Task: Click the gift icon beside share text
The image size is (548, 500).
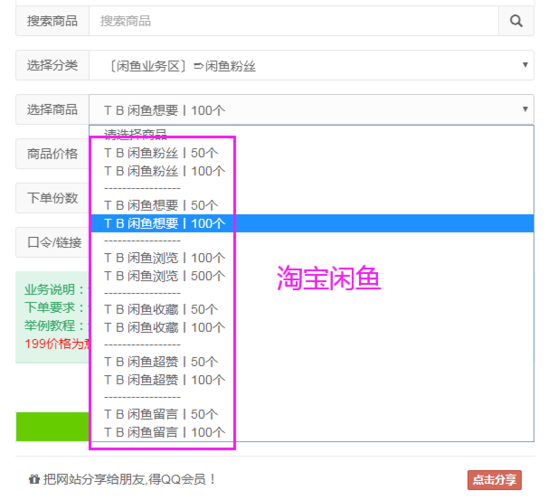Action: click(34, 479)
